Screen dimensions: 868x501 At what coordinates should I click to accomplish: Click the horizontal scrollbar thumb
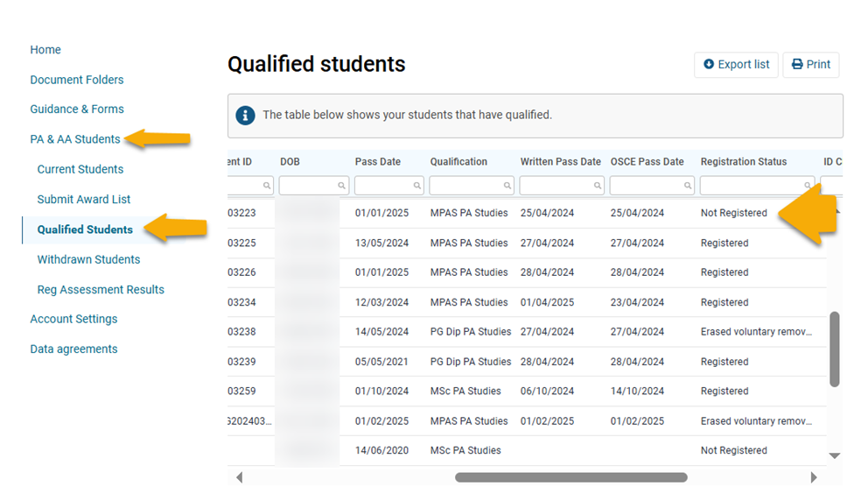[570, 477]
